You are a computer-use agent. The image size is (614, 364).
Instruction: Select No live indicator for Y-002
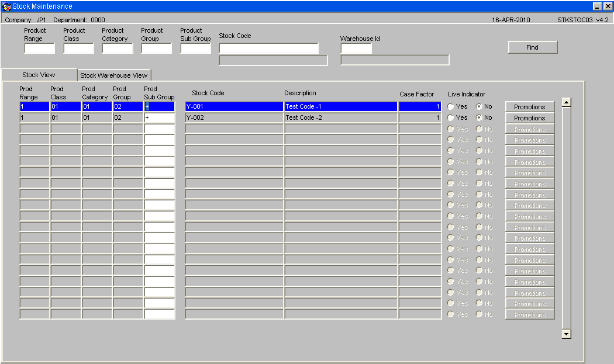pyautogui.click(x=479, y=117)
